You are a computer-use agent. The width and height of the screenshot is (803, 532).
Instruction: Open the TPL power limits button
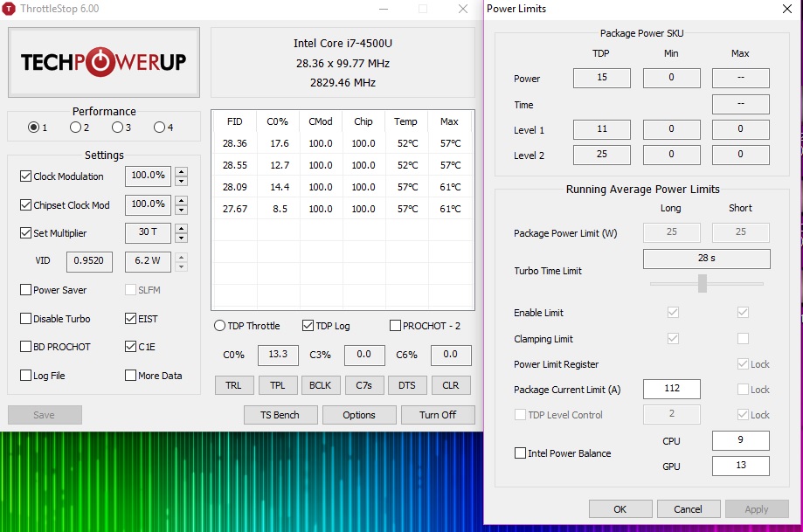(278, 385)
